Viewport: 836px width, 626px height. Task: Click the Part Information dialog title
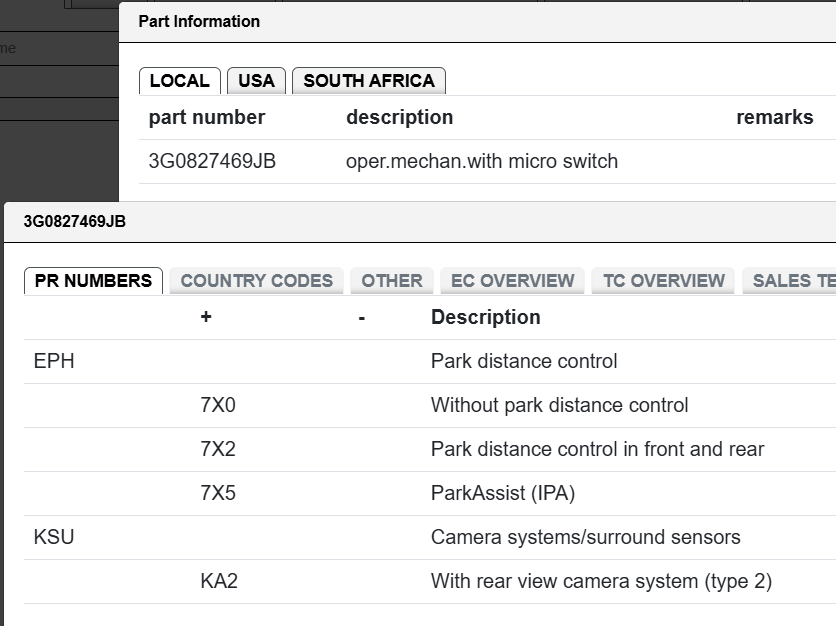(199, 21)
